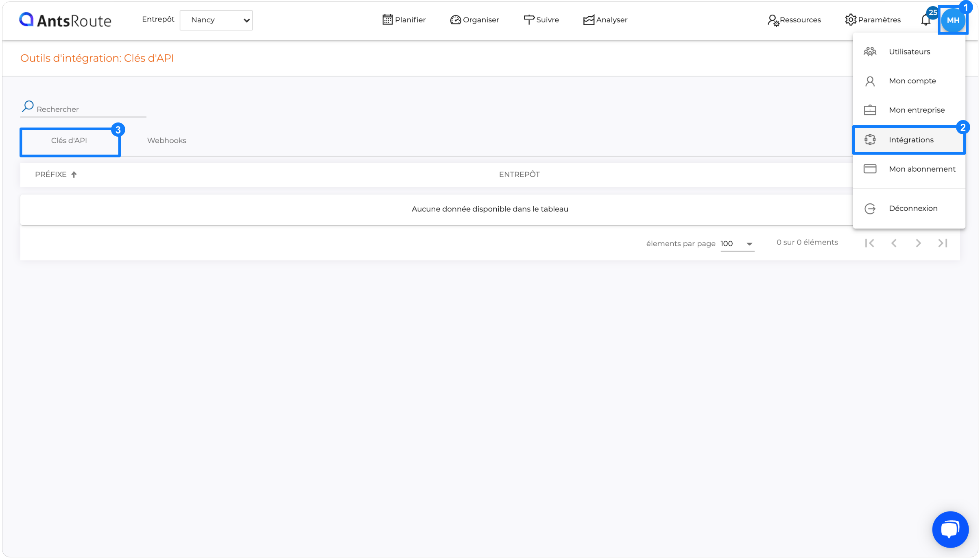Select Utilisateurs in the account menu
The height and width of the screenshot is (559, 980).
click(909, 52)
